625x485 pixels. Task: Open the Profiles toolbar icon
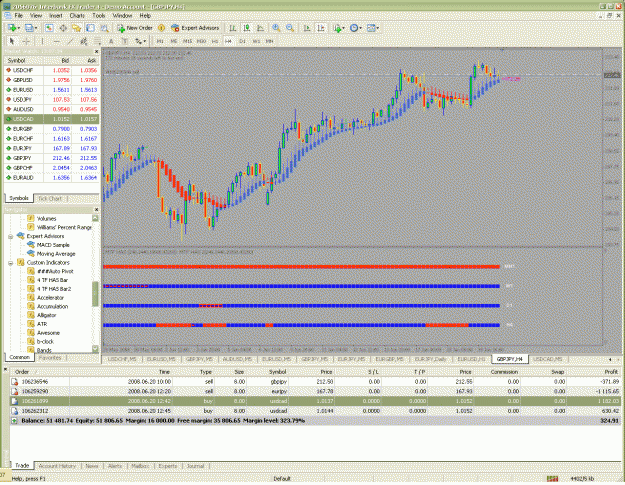(x=29, y=28)
